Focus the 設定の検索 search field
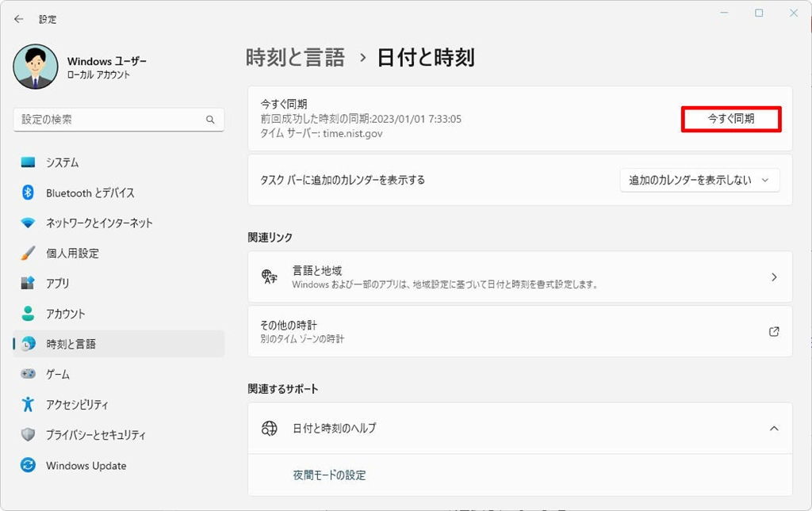The image size is (812, 511). coord(119,120)
